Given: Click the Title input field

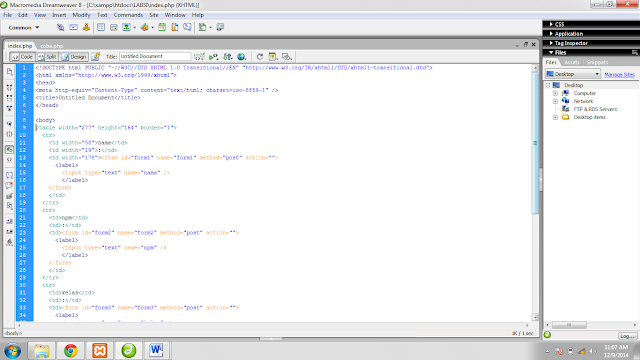Looking at the screenshot, I should click(155, 56).
